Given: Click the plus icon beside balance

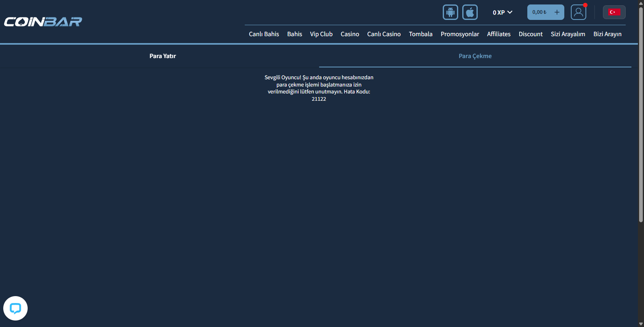Looking at the screenshot, I should [557, 12].
